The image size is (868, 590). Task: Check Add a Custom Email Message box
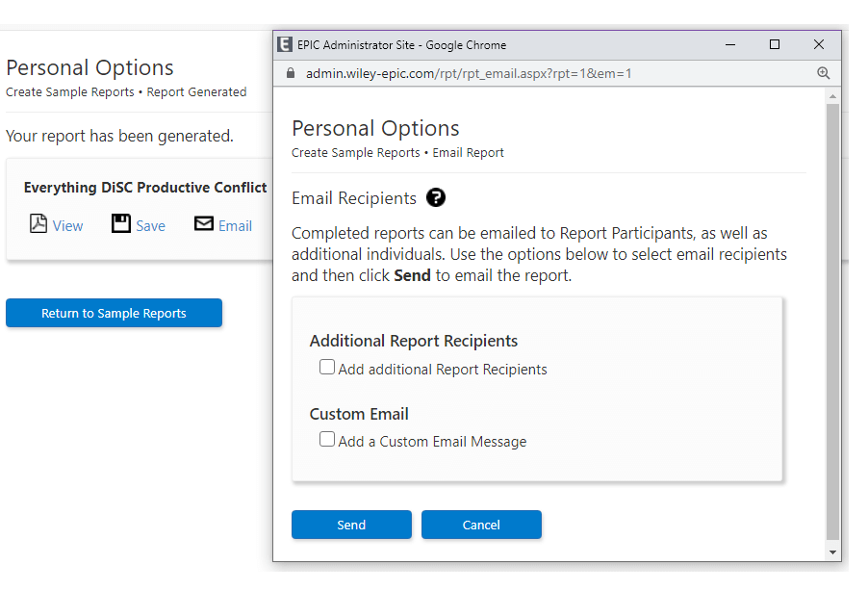(326, 439)
